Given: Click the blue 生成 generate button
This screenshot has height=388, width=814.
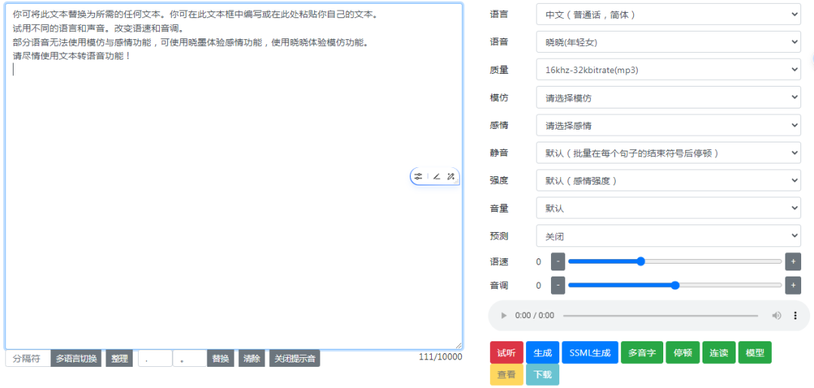Looking at the screenshot, I should click(542, 352).
